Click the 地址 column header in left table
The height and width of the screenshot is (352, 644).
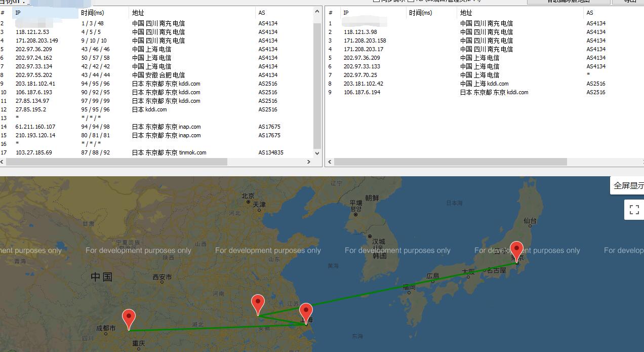pos(138,13)
